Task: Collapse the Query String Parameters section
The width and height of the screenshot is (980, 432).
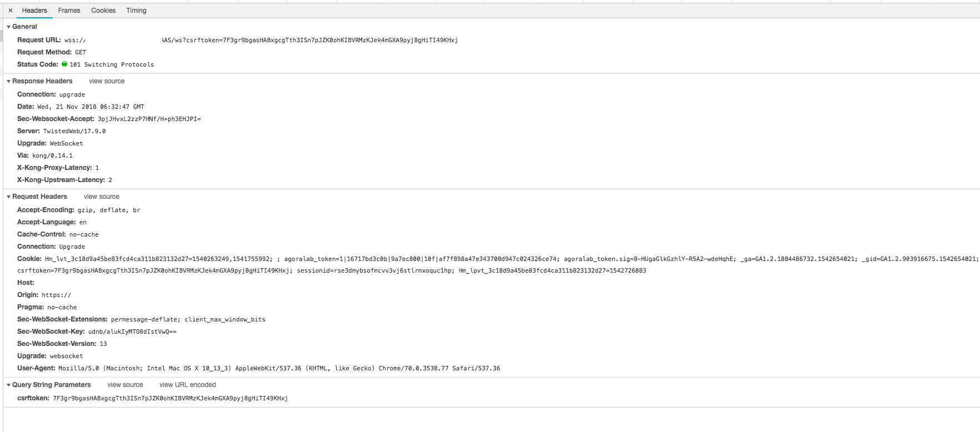Action: 9,385
